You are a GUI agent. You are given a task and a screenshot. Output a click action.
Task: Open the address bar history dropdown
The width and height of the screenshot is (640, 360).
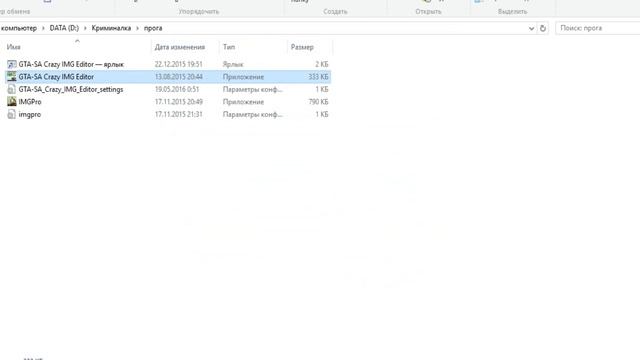point(531,28)
